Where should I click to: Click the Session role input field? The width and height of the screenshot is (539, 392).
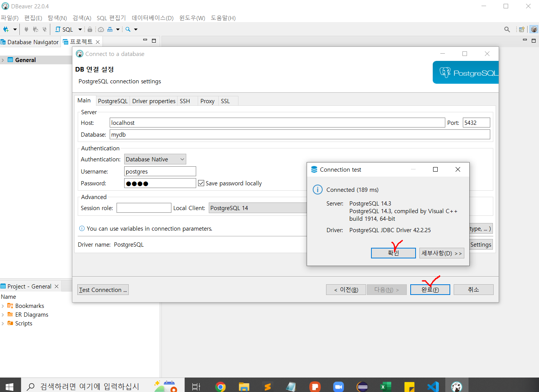coord(144,208)
